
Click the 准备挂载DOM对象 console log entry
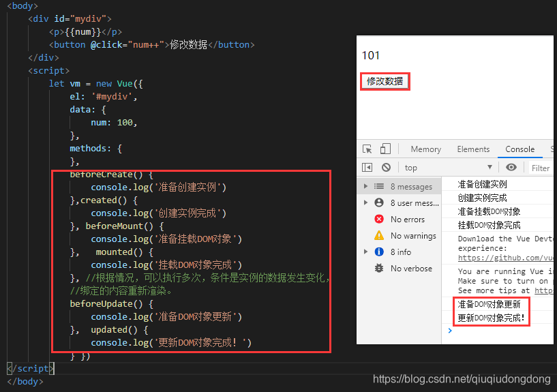(489, 211)
